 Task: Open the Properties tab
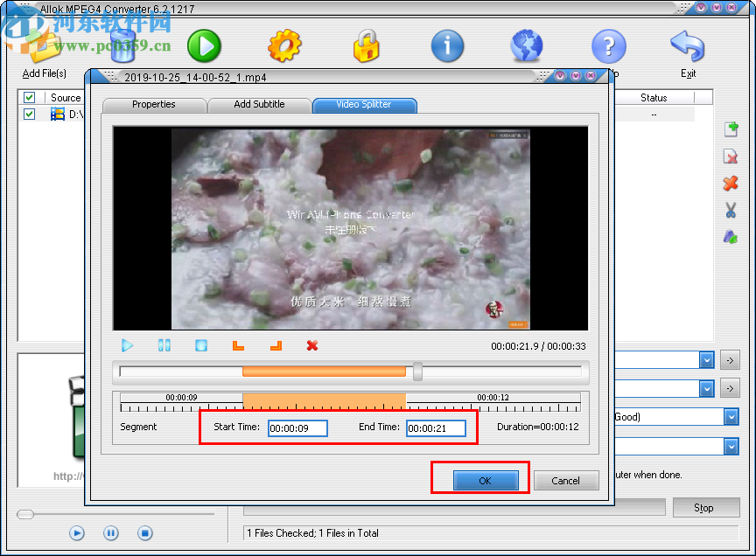coord(154,105)
